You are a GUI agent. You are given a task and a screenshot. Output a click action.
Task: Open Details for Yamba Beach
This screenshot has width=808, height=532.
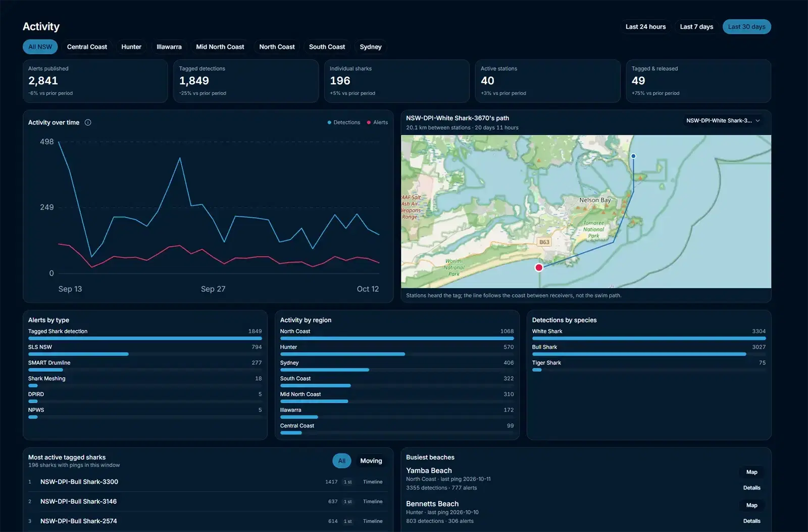tap(751, 488)
